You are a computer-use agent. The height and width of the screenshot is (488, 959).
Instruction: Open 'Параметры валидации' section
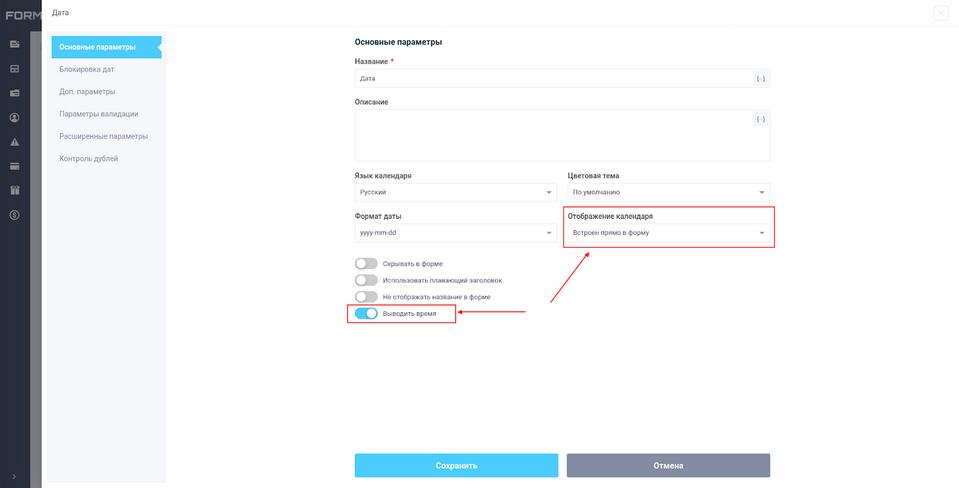[x=99, y=114]
